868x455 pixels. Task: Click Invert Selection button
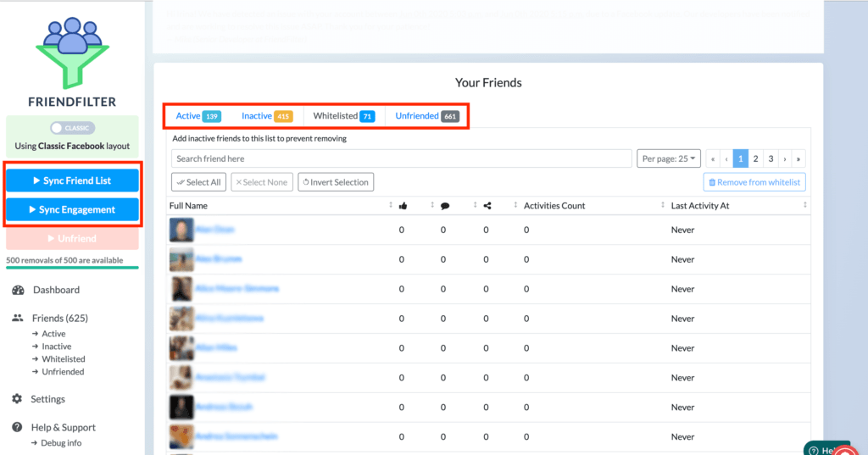[x=336, y=182]
